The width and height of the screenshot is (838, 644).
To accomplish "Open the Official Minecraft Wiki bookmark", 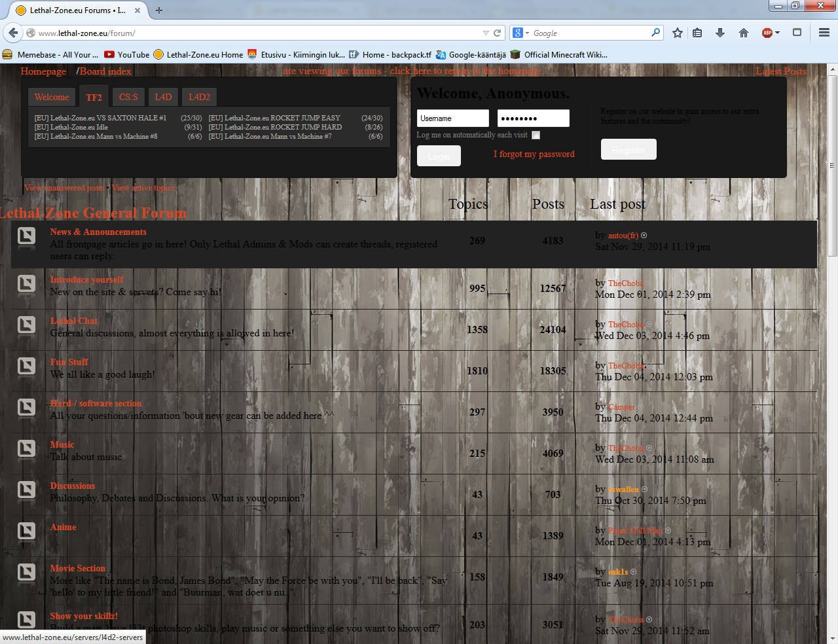I will [x=559, y=54].
